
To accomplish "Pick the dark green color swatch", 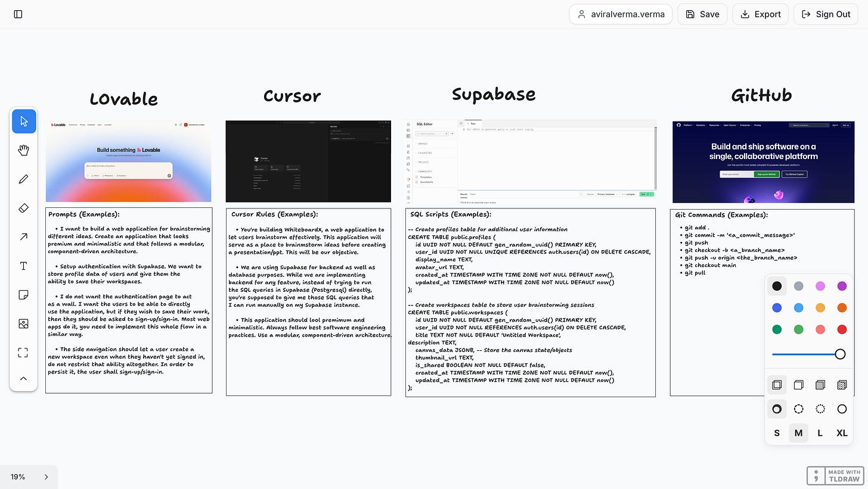I will (x=777, y=329).
